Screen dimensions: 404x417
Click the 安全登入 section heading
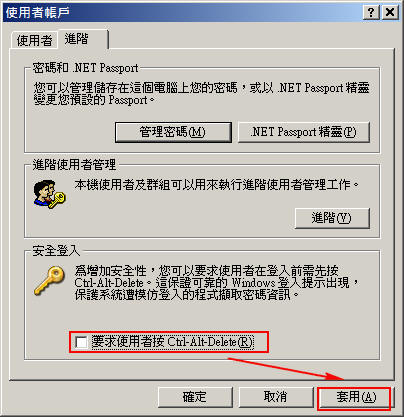[x=56, y=251]
